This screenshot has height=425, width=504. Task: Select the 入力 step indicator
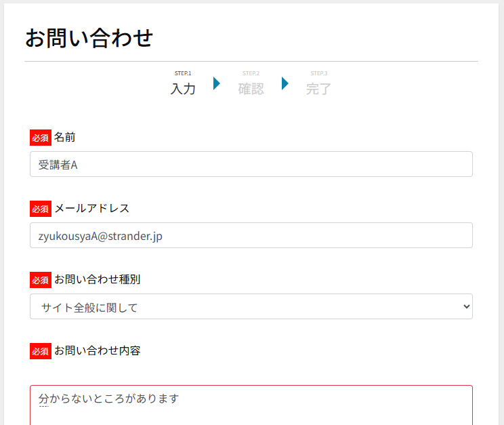(x=183, y=88)
